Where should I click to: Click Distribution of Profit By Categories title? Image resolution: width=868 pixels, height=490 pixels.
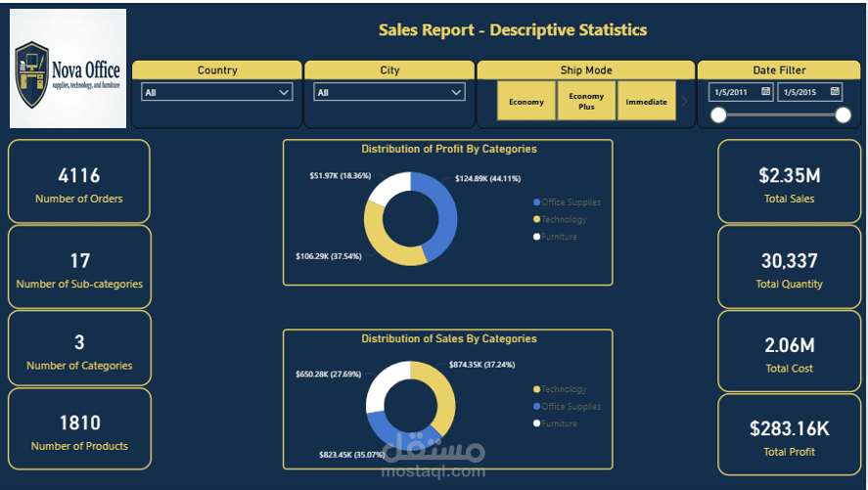tap(449, 149)
